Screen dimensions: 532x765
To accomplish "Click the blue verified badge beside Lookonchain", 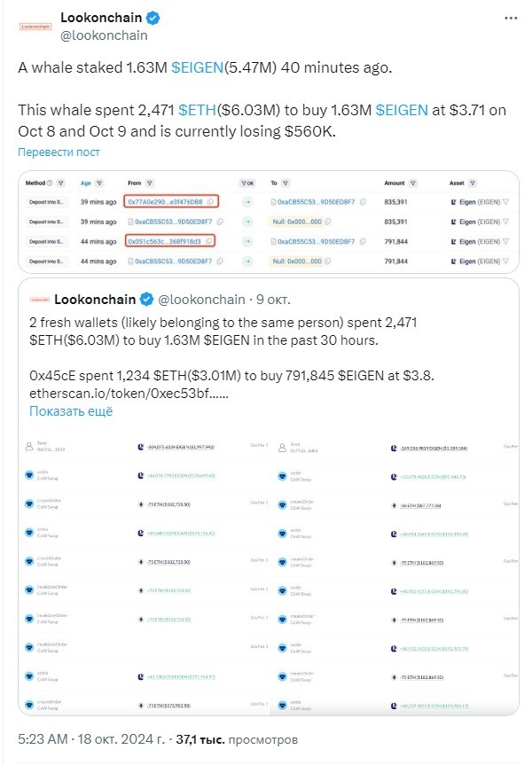I will 153,18.
